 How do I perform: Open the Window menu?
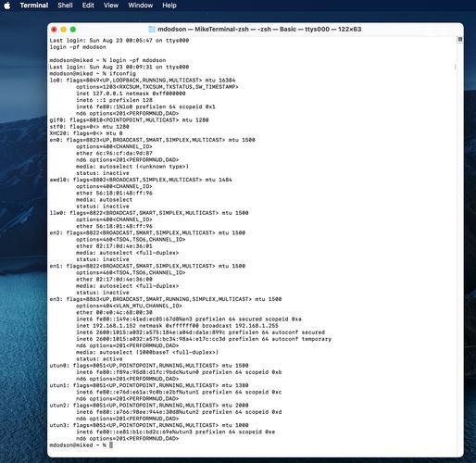141,6
